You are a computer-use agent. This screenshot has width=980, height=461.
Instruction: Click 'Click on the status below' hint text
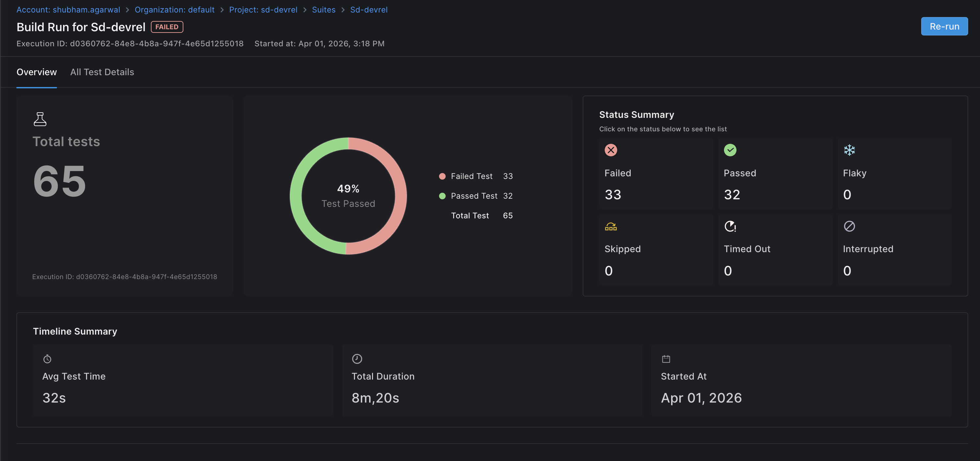click(x=663, y=129)
